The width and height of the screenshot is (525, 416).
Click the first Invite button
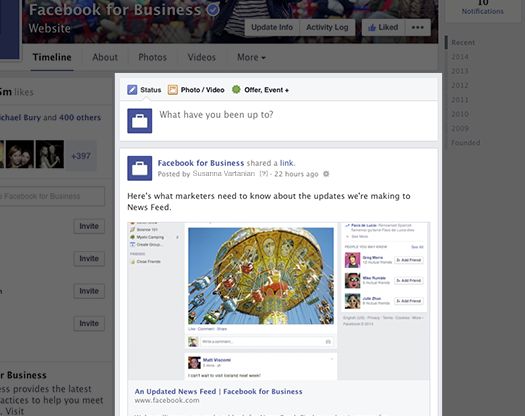(x=89, y=226)
